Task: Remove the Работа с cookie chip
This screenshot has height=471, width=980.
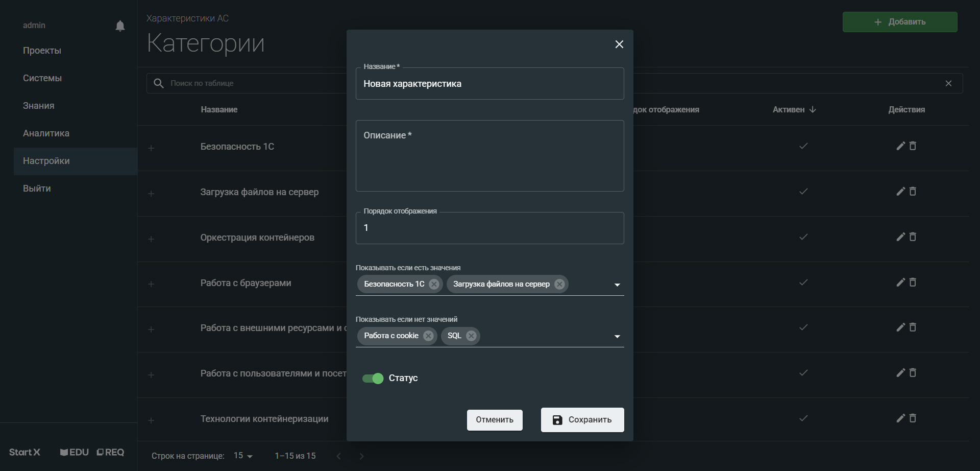Action: coord(428,336)
